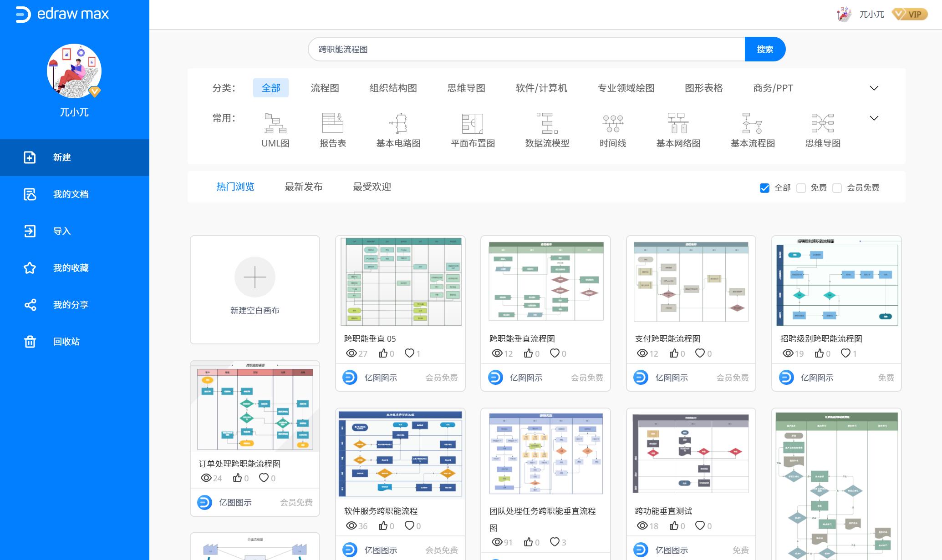
Task: Expand the 分类 category row chevron
Action: [x=874, y=89]
